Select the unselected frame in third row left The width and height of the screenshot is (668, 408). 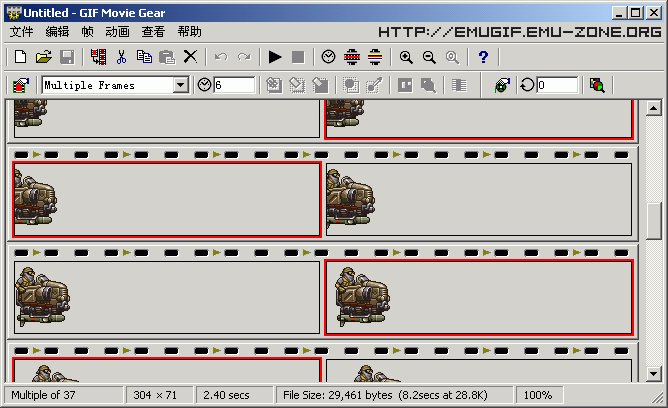[167, 297]
